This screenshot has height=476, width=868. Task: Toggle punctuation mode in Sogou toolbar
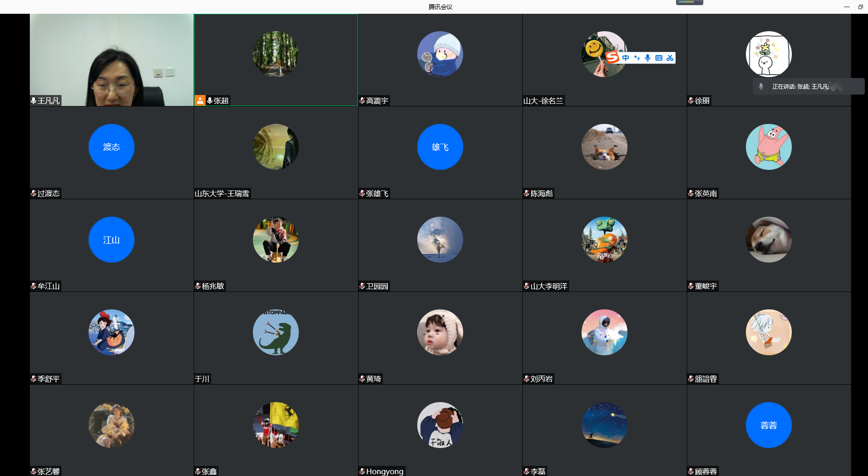click(637, 58)
